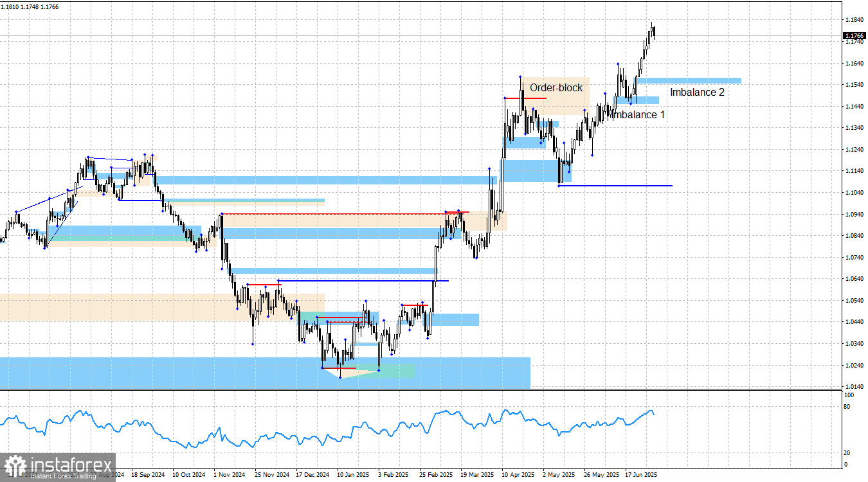The height and width of the screenshot is (482, 868).
Task: Click the 10 Apr 2025 date label
Action: coord(518,474)
